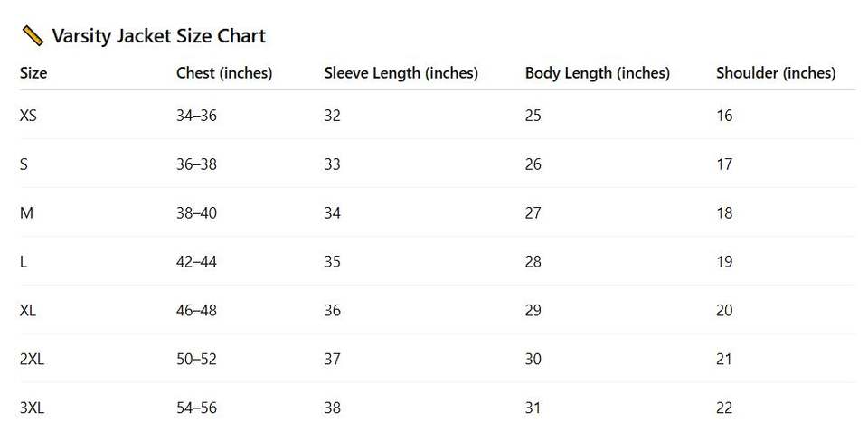Click the S size row label

(x=24, y=164)
